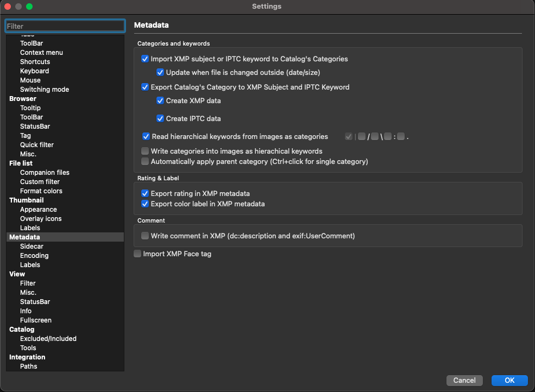Image resolution: width=535 pixels, height=392 pixels.
Task: Turn on Automatically apply parent category
Action: coord(145,161)
